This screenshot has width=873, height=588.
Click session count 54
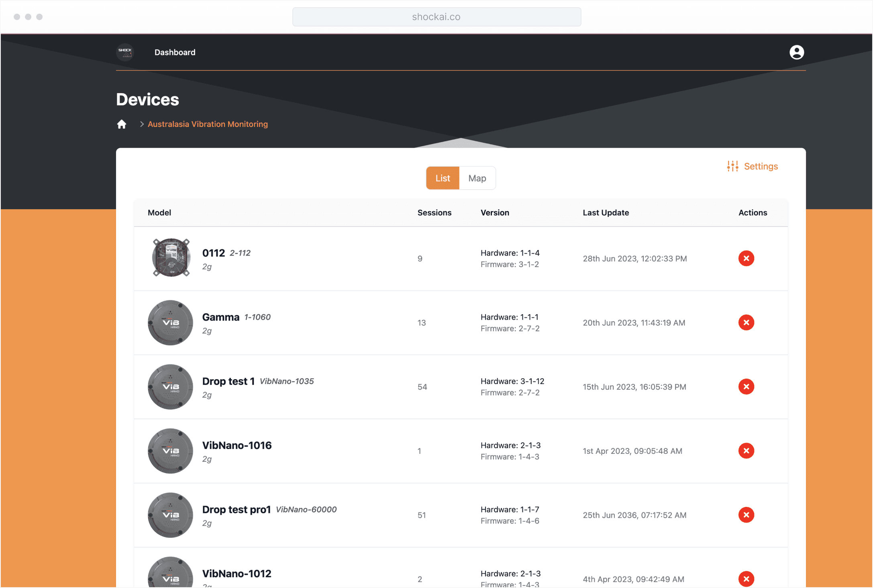[422, 387]
